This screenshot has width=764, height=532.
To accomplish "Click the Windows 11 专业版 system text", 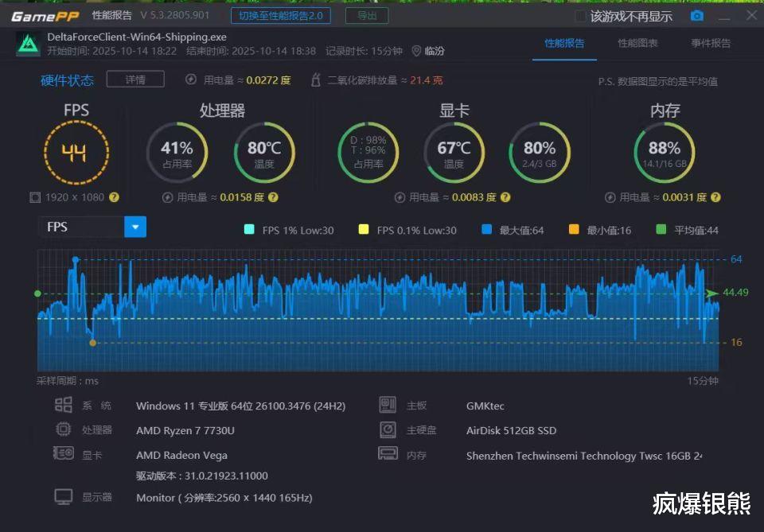I will tap(240, 406).
